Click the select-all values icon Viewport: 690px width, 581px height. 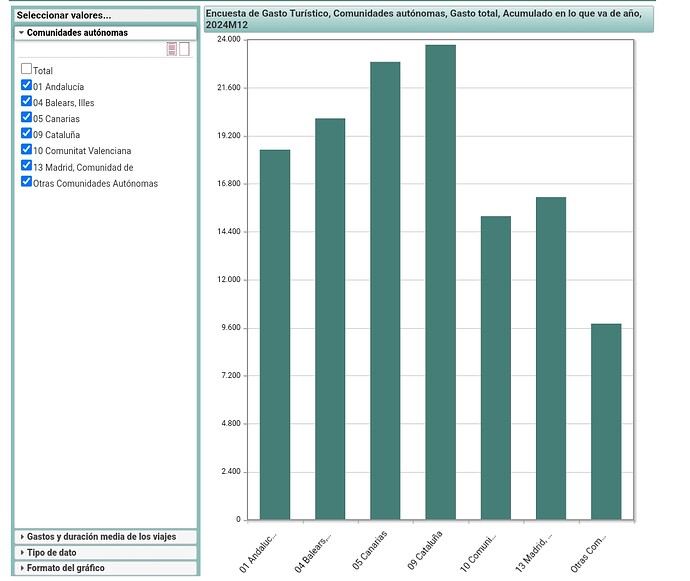(172, 49)
